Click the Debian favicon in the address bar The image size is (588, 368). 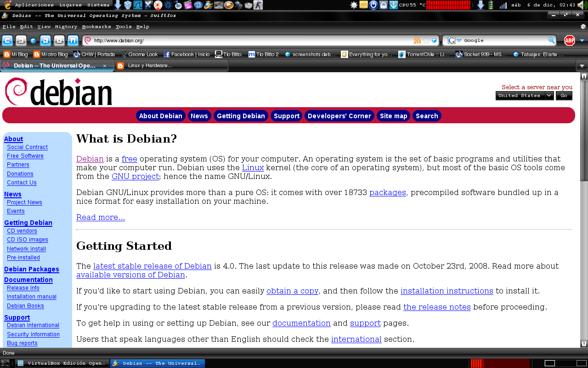(87, 40)
